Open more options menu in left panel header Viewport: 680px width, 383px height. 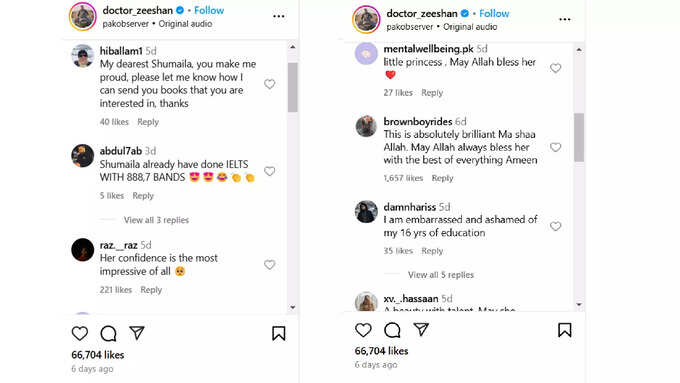[279, 16]
